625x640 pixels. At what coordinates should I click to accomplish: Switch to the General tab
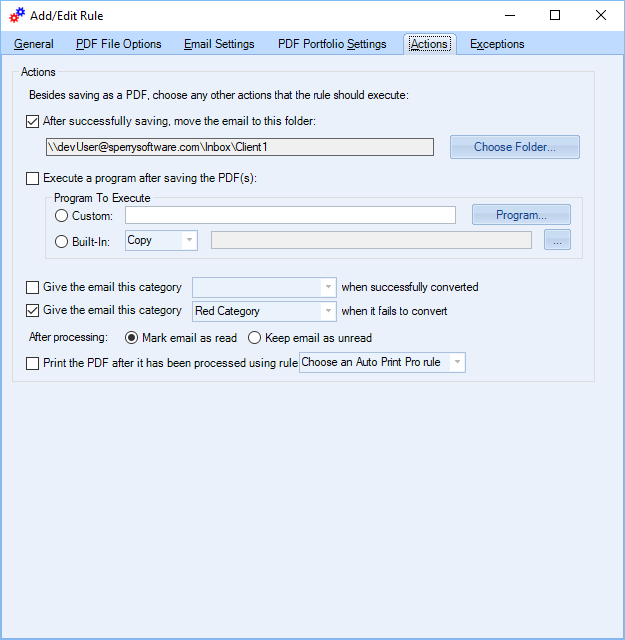(x=34, y=44)
